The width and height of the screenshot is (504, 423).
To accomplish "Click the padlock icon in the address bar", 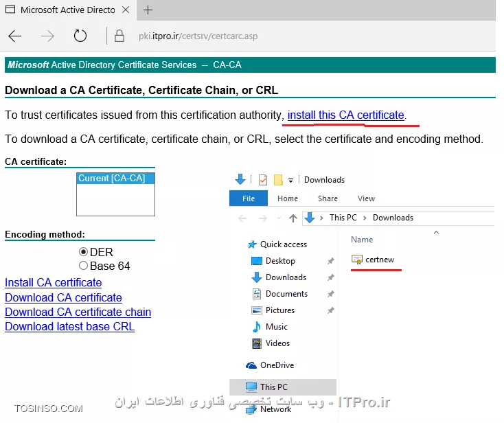I will click(x=119, y=36).
